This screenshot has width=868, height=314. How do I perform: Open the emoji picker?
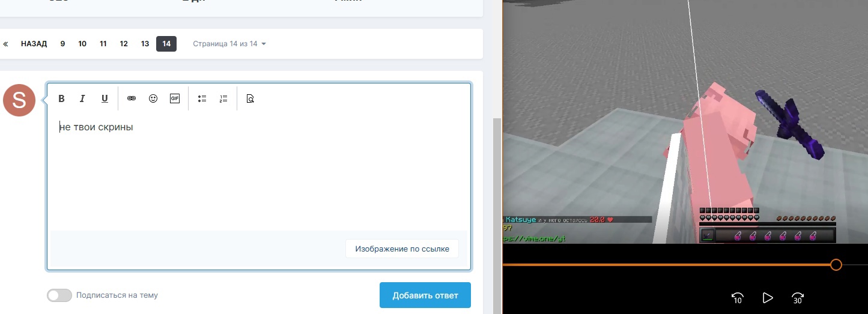153,98
